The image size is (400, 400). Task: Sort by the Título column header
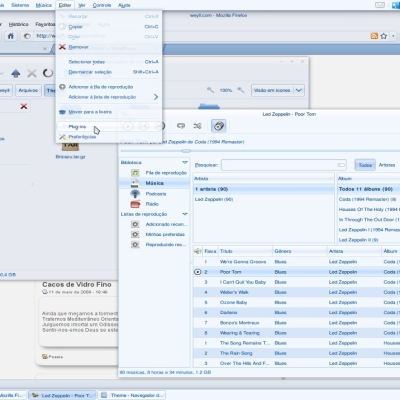[245, 251]
